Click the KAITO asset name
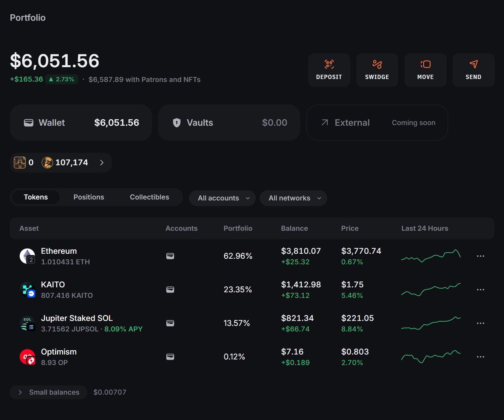Viewport: 504px width, 420px height. click(x=53, y=285)
